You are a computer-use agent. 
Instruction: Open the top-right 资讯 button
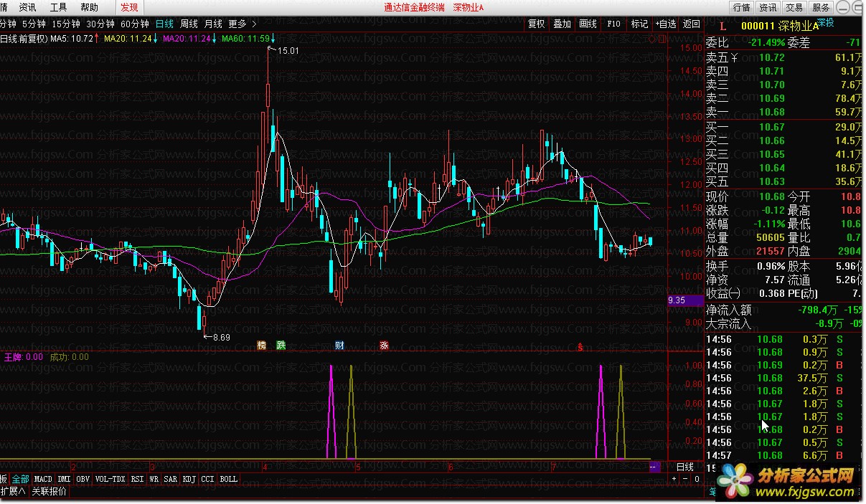click(768, 7)
